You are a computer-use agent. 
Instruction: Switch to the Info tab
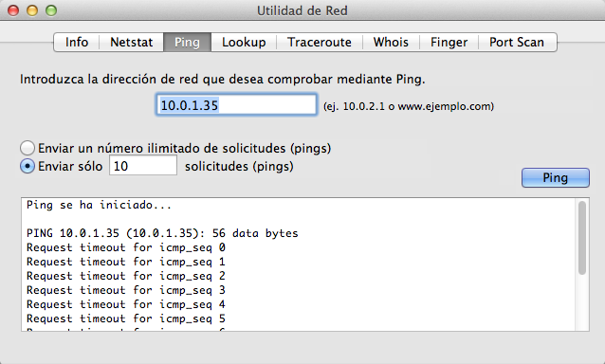click(x=77, y=42)
